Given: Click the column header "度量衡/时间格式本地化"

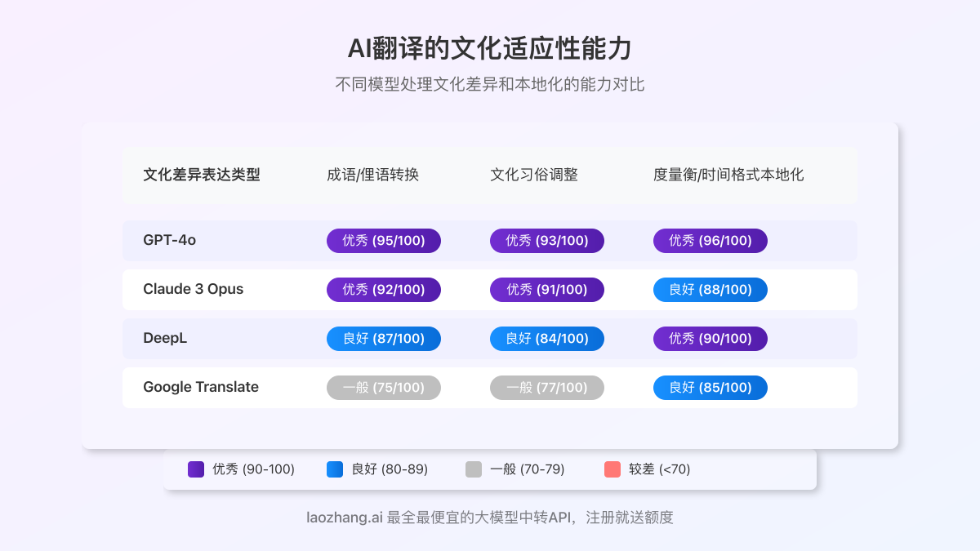Looking at the screenshot, I should click(x=728, y=175).
